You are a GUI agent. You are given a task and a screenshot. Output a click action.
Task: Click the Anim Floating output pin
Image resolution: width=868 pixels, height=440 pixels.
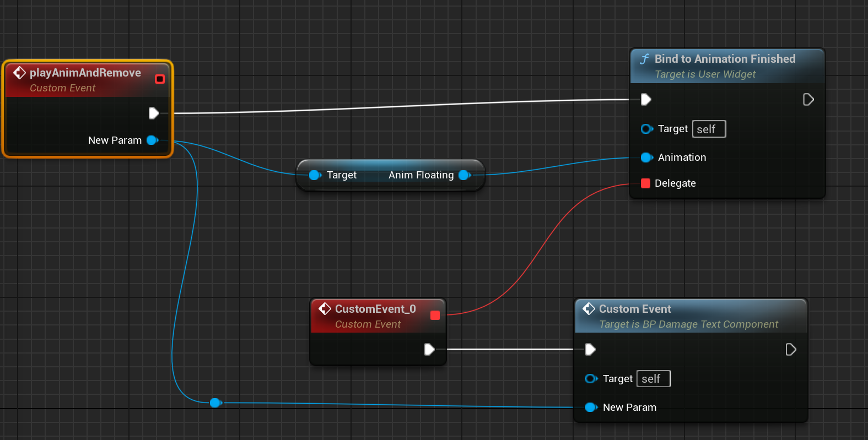click(x=465, y=175)
